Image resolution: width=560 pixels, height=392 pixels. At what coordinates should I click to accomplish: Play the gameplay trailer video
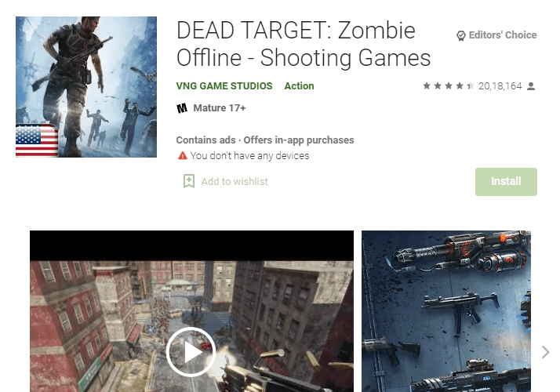(x=191, y=352)
